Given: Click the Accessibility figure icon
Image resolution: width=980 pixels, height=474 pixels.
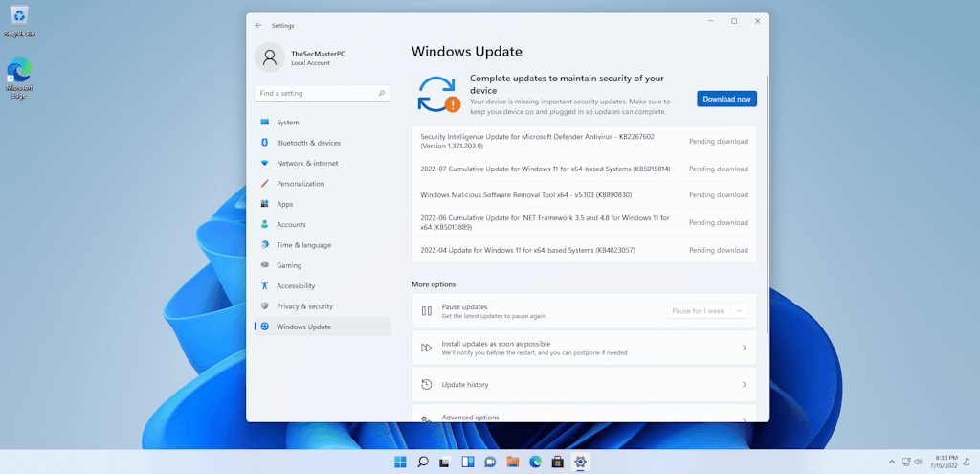Looking at the screenshot, I should point(264,285).
